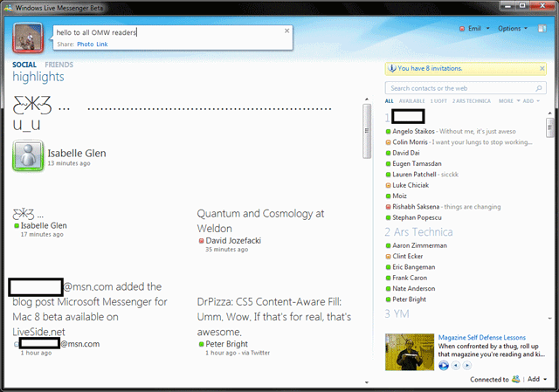Image resolution: width=559 pixels, height=392 pixels.
Task: Open the Emil status dropdown
Action: coord(474,29)
